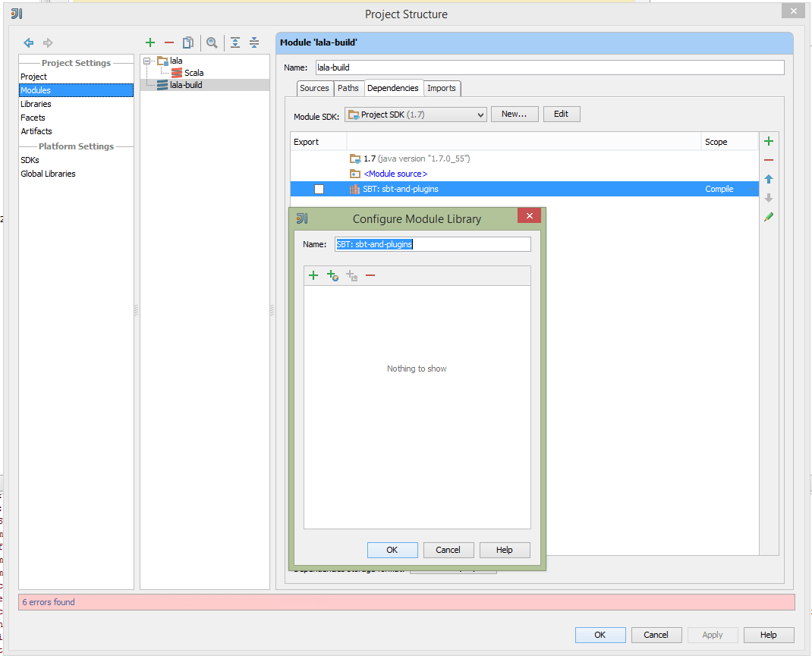Click Expand All icon in module toolbar
This screenshot has height=659, width=812.
(235, 42)
